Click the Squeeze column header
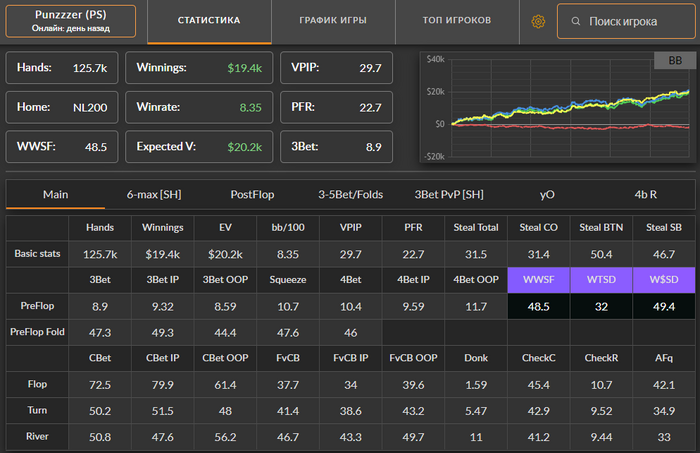700x453 pixels. click(288, 280)
